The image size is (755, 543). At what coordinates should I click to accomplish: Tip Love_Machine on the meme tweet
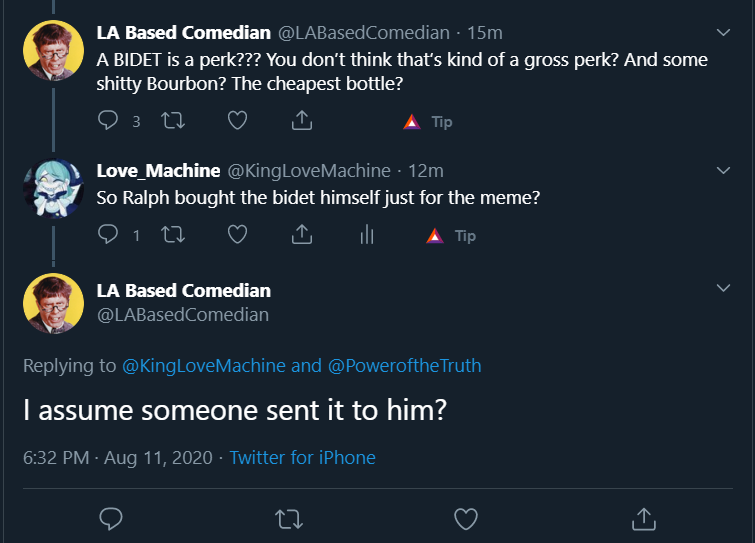coord(451,235)
